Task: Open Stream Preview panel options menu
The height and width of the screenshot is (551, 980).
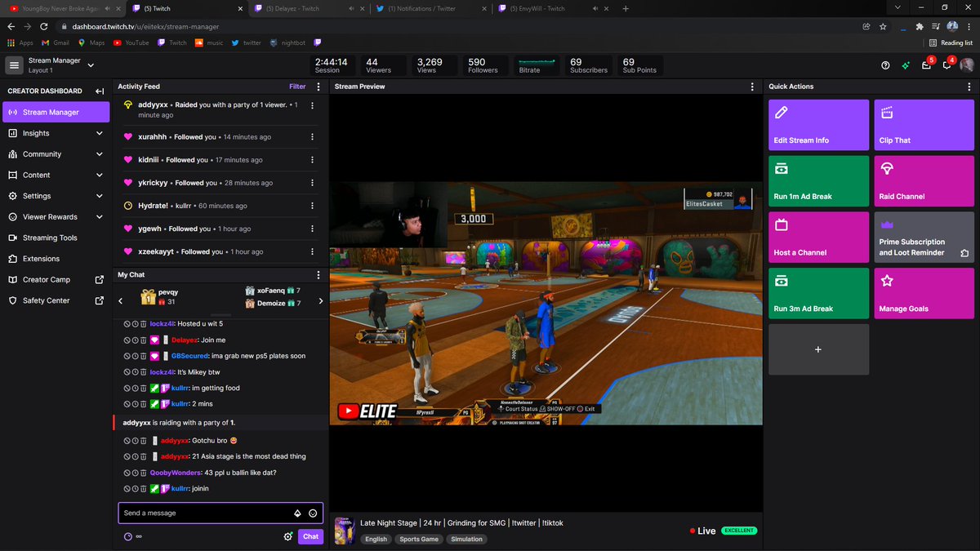Action: click(x=752, y=86)
